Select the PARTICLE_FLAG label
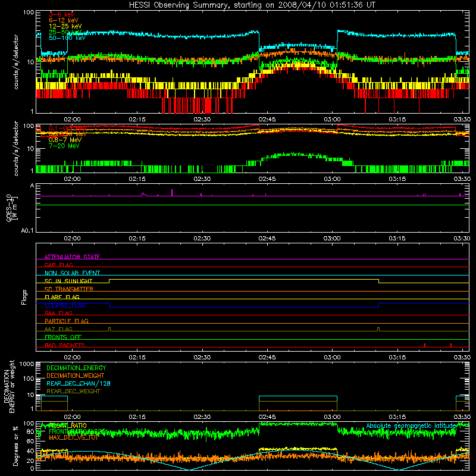476x476 pixels. [67, 321]
